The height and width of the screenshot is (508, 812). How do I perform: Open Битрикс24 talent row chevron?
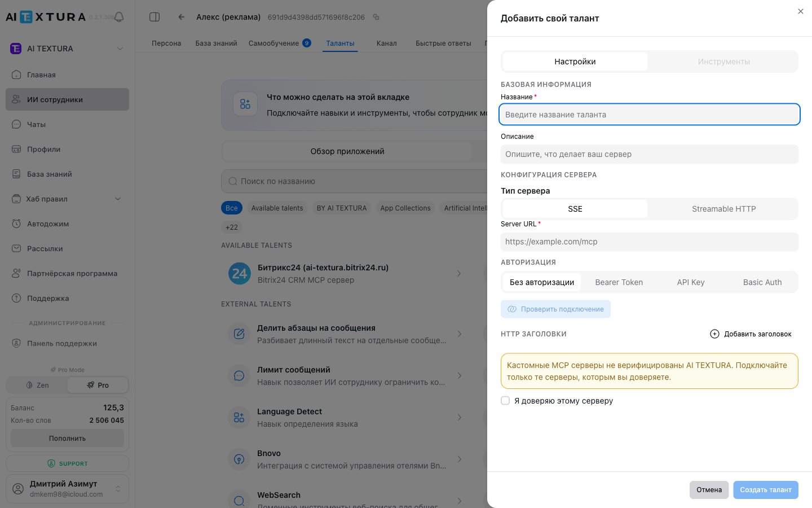pos(459,274)
